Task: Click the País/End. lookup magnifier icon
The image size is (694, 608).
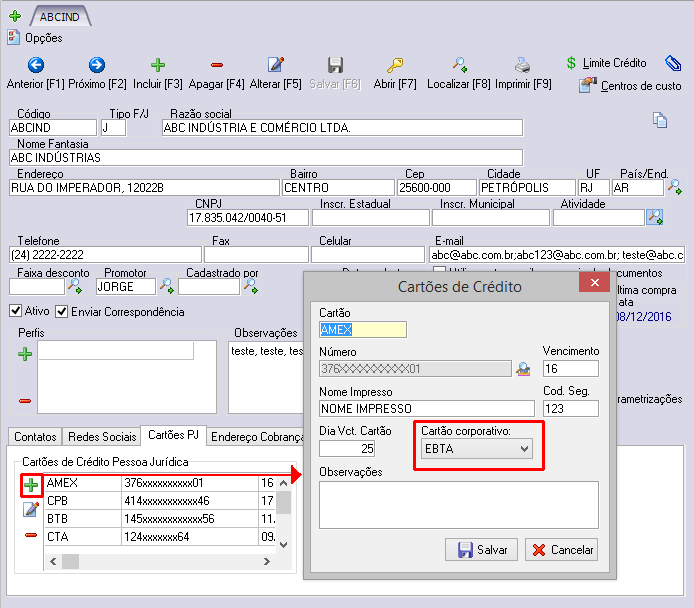Action: click(675, 187)
